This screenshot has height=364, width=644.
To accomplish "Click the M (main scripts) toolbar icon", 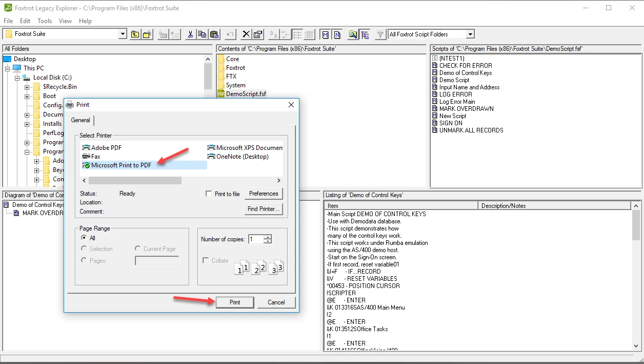I will click(325, 34).
